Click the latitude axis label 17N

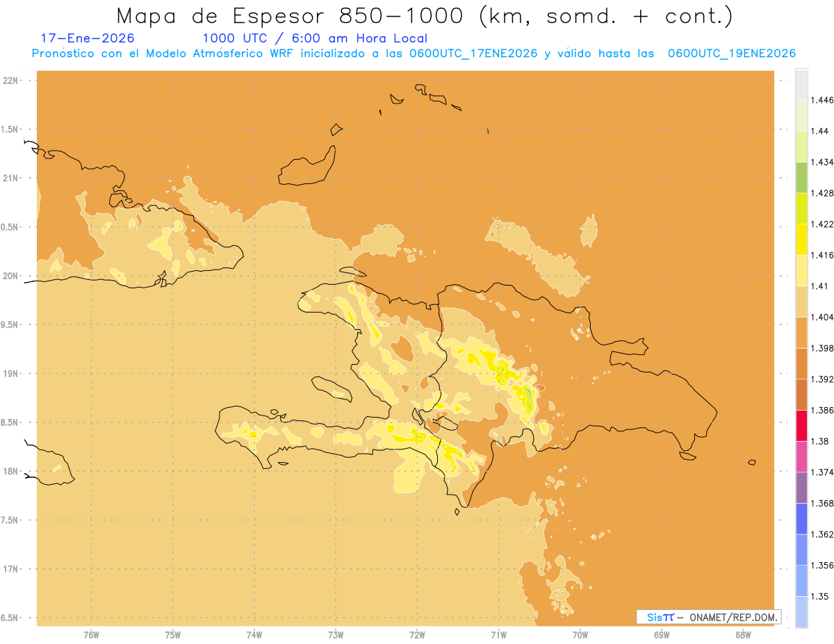click(x=10, y=569)
